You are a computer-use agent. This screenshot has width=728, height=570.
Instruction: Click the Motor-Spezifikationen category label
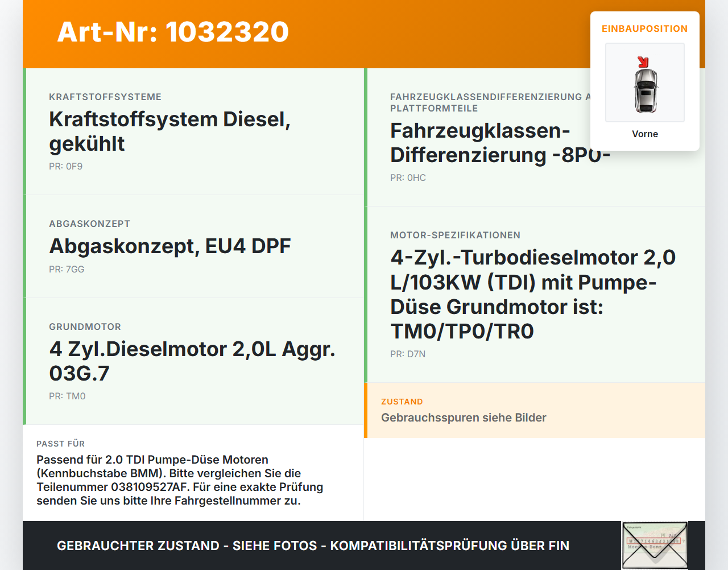[x=455, y=236]
